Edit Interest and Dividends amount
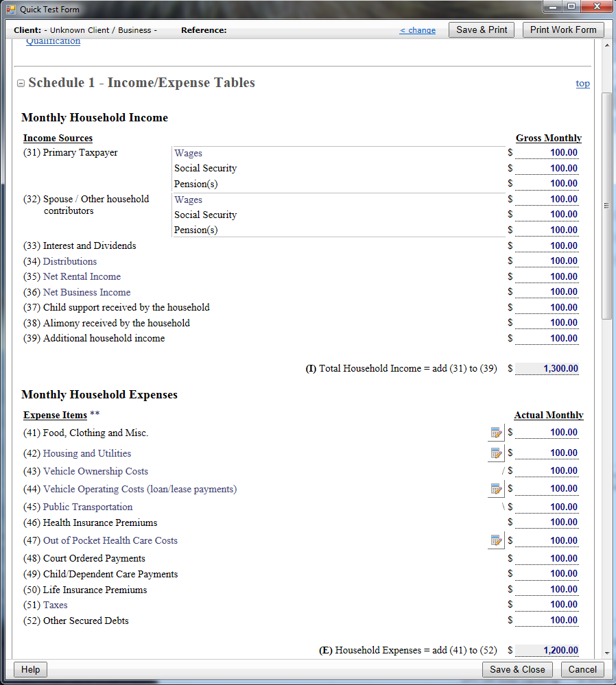Image resolution: width=616 pixels, height=685 pixels. coord(547,245)
